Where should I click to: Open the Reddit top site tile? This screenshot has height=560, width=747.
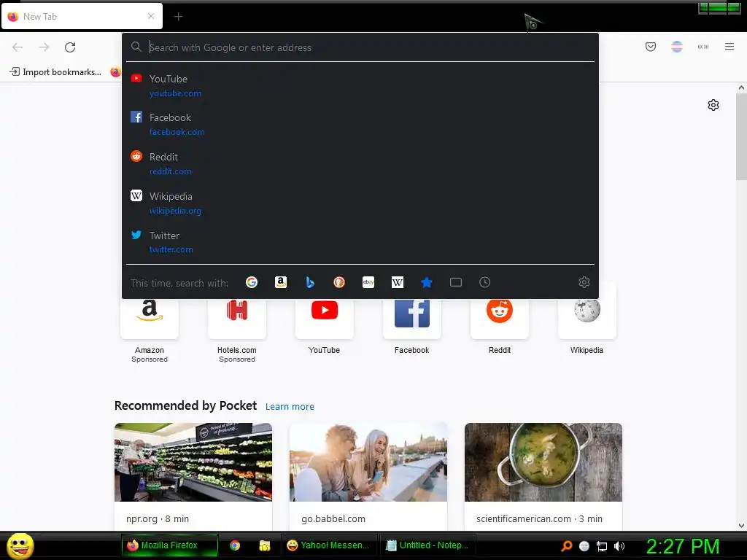(x=499, y=320)
